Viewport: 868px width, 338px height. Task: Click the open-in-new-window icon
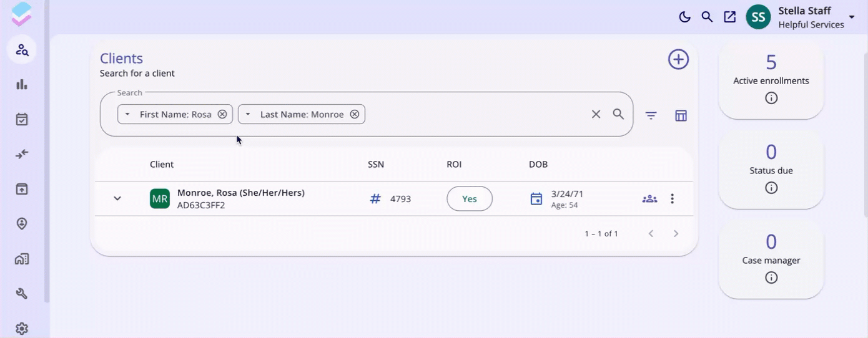[729, 17]
